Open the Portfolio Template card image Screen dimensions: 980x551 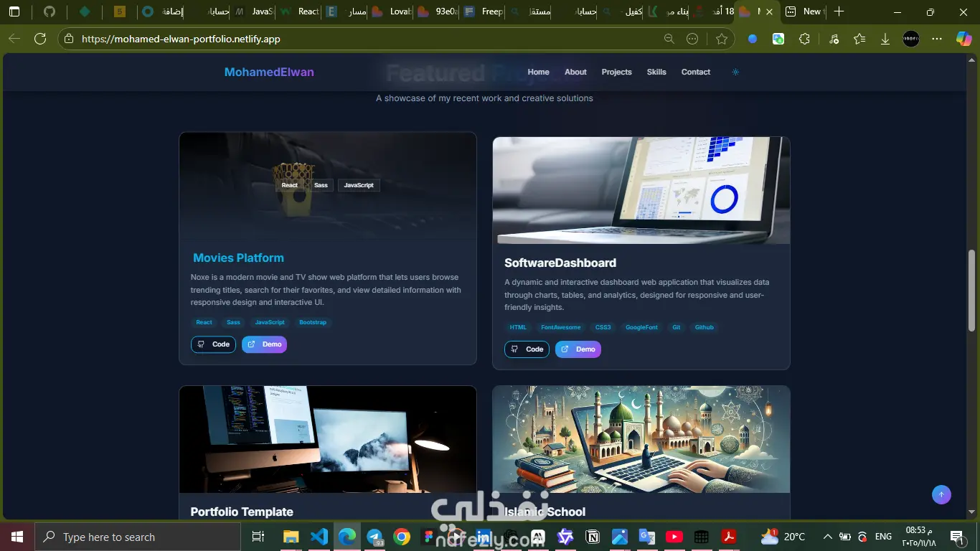(328, 439)
